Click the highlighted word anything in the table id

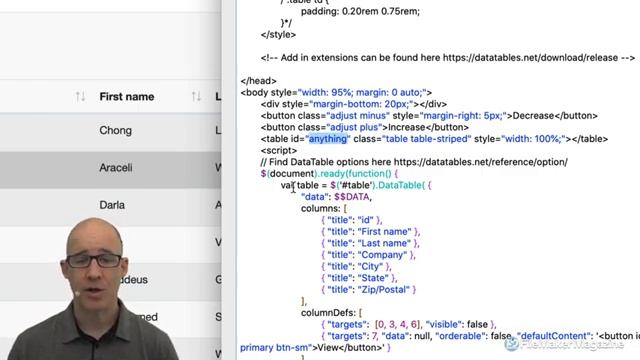(x=328, y=139)
